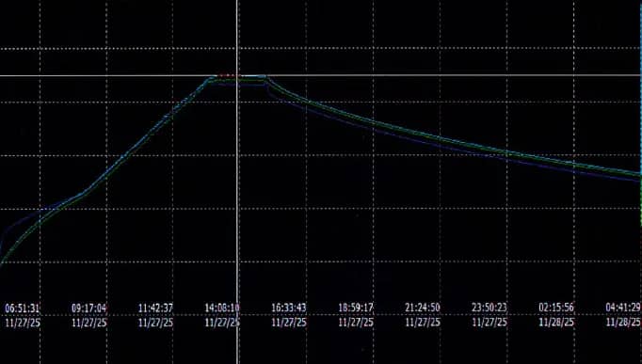
Task: Click the 09:17:04 time axis label
Action: tap(88, 308)
